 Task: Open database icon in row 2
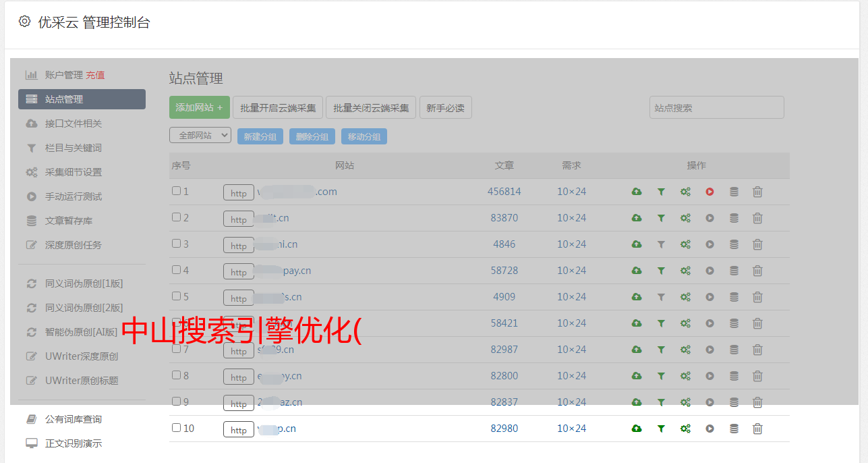click(734, 218)
